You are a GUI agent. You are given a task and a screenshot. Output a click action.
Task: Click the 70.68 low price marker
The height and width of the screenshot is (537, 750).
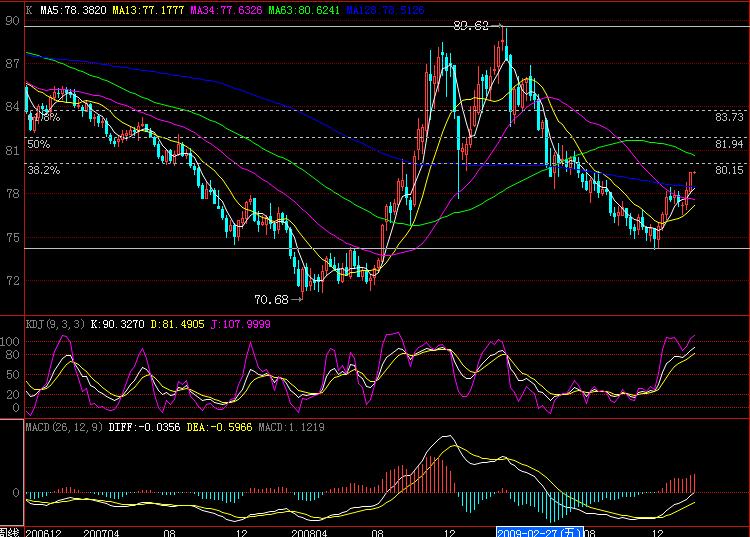270,298
